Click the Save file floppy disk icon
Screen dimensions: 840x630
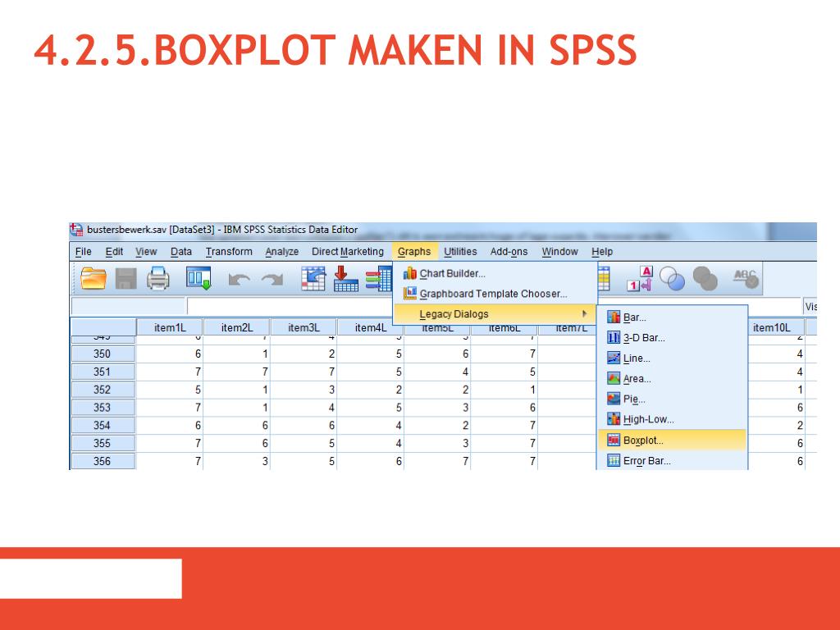[x=126, y=279]
